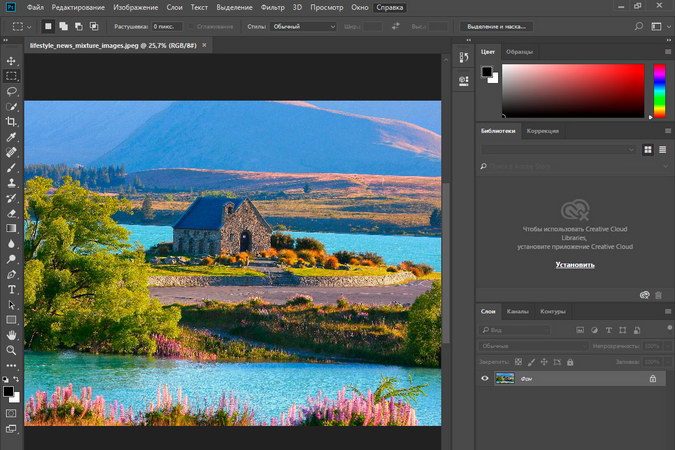
Task: Close the lifestyle_news_mixture_images.jpeg tab
Action: (x=204, y=45)
